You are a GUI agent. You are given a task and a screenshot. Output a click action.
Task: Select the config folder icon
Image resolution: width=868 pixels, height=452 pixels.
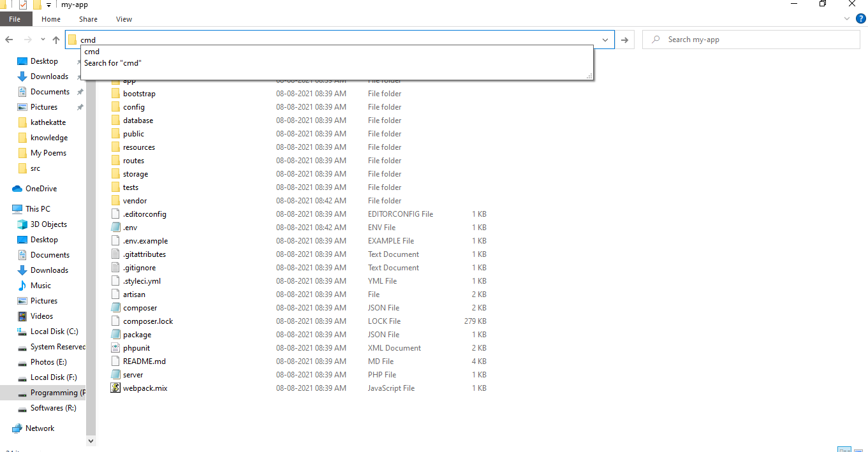click(115, 107)
